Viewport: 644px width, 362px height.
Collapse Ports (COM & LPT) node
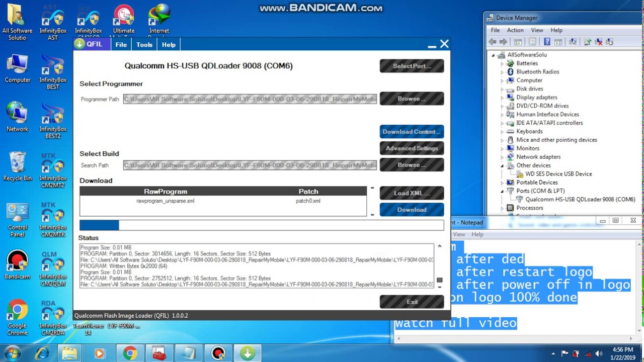(502, 191)
